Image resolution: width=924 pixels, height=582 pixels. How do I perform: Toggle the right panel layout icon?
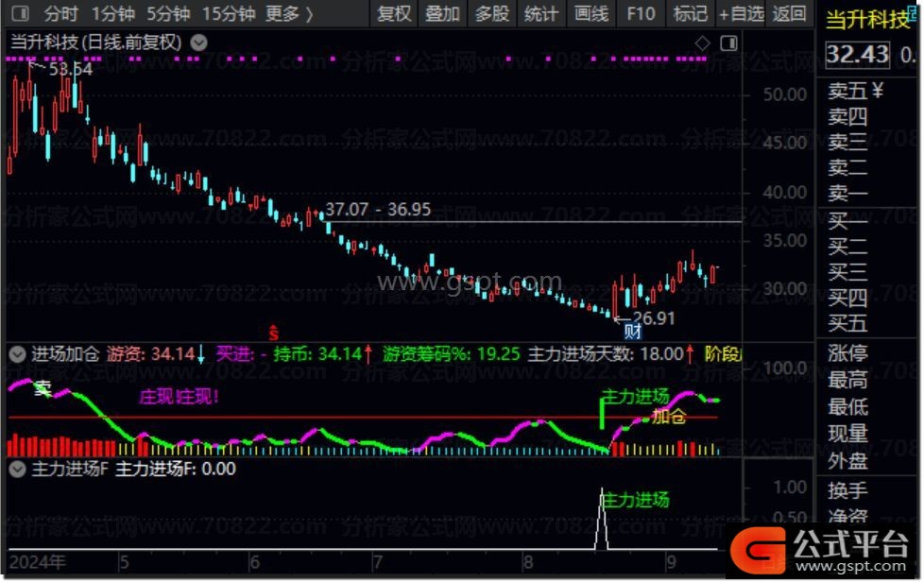pyautogui.click(x=729, y=43)
